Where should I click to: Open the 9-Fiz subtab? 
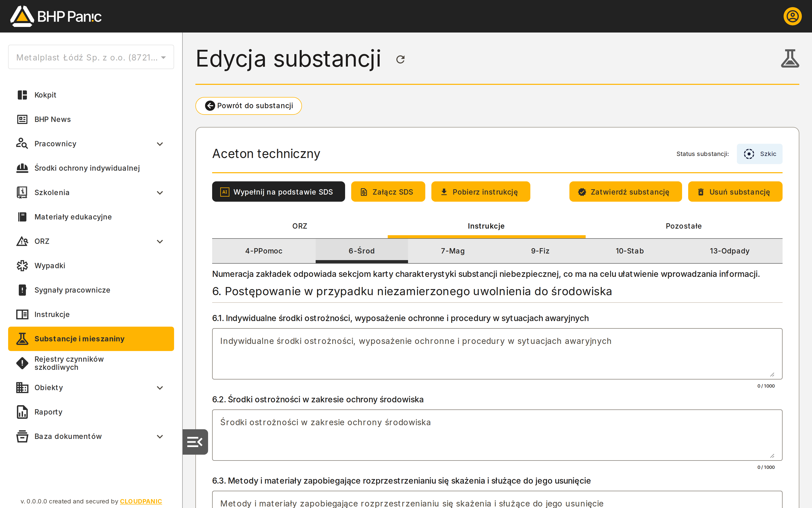click(x=540, y=251)
